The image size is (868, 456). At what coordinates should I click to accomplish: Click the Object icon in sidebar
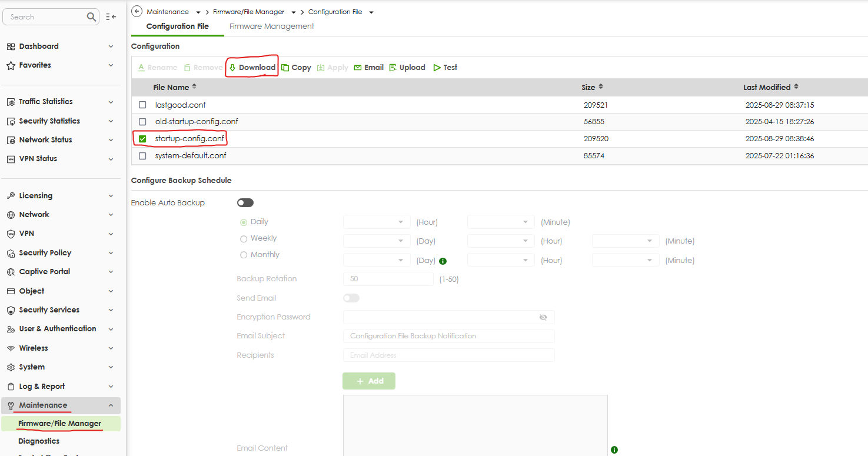[11, 291]
